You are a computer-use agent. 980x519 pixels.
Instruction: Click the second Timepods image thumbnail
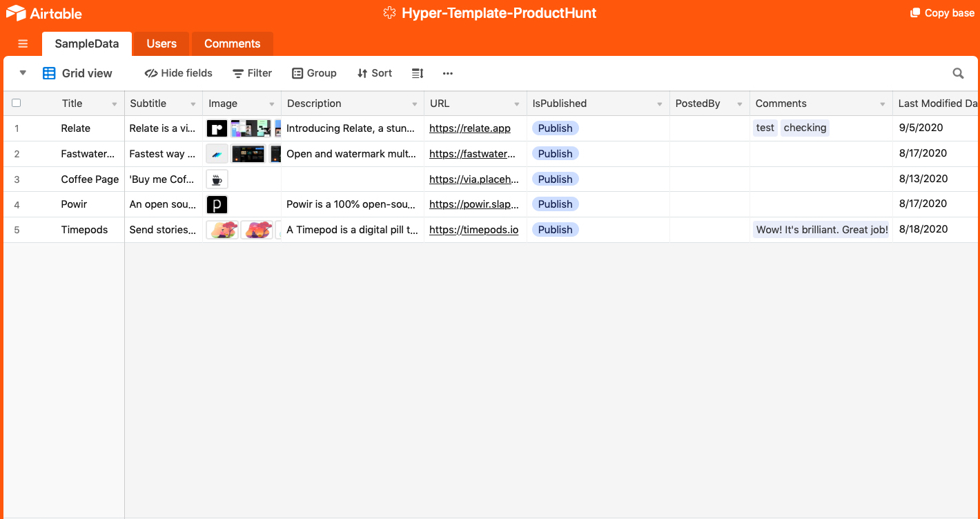pyautogui.click(x=257, y=230)
